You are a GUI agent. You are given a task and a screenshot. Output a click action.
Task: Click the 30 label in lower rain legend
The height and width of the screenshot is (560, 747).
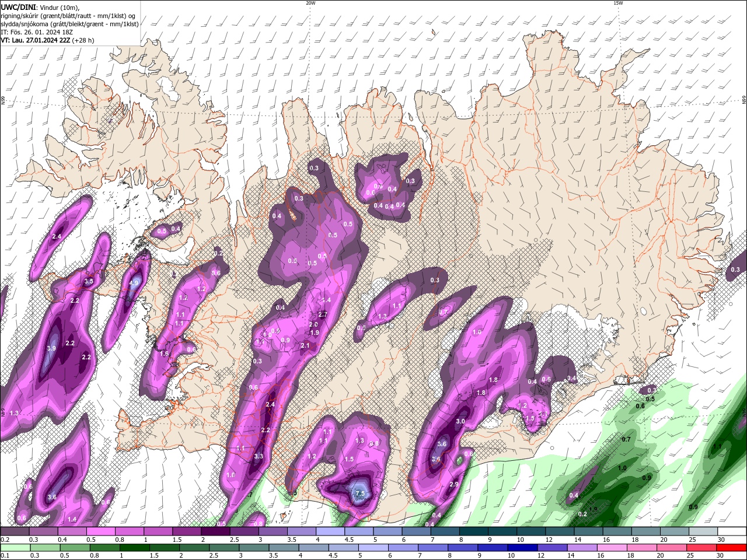719,555
